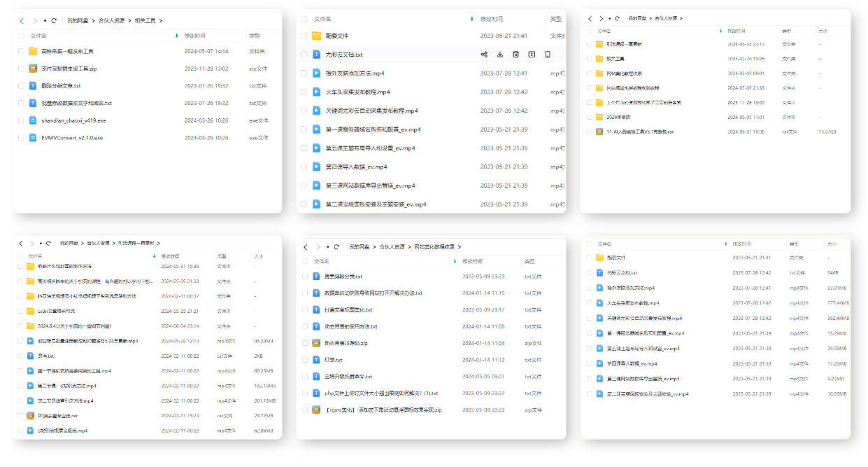Click the trash icon on 尤彩云文档.txt row
The height and width of the screenshot is (467, 868).
pyautogui.click(x=515, y=55)
